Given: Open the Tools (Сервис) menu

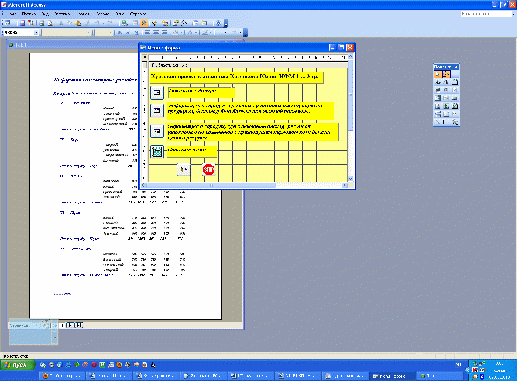Looking at the screenshot, I should tap(103, 14).
